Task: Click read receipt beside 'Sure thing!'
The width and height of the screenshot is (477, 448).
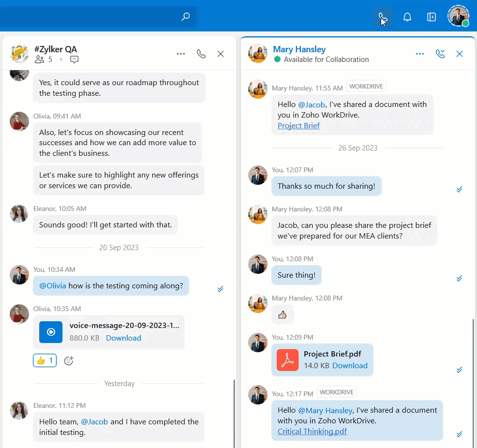Action: pyautogui.click(x=459, y=278)
